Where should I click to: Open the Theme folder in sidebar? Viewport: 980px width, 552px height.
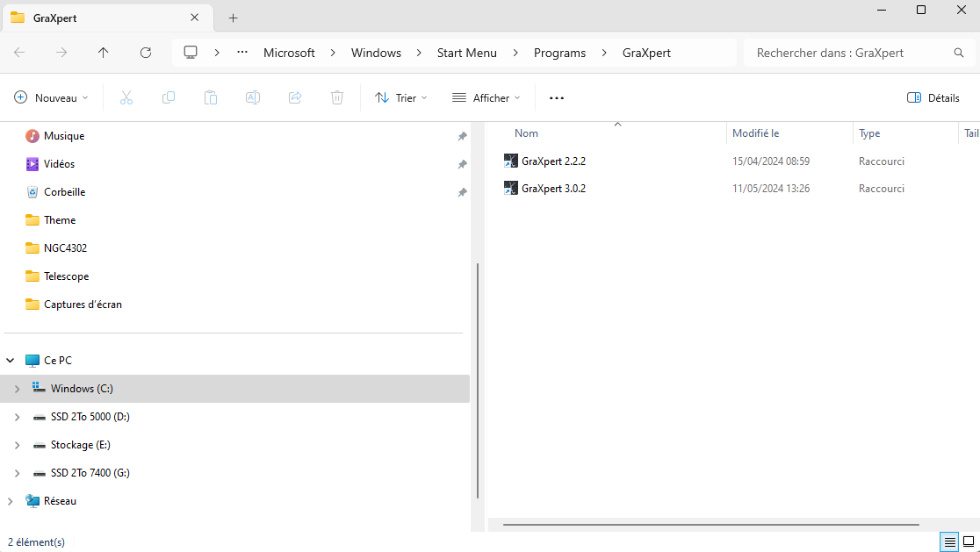tap(60, 220)
